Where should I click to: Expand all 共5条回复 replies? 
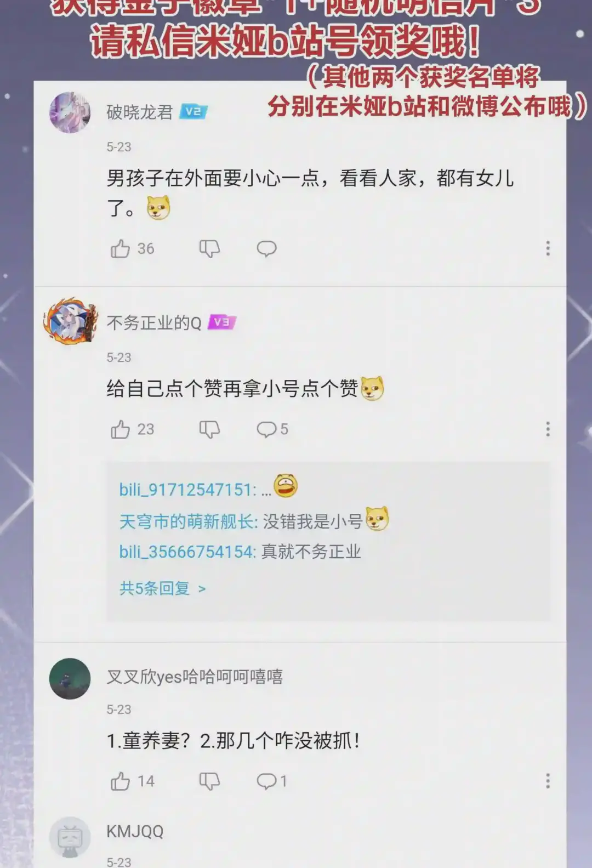coord(162,589)
